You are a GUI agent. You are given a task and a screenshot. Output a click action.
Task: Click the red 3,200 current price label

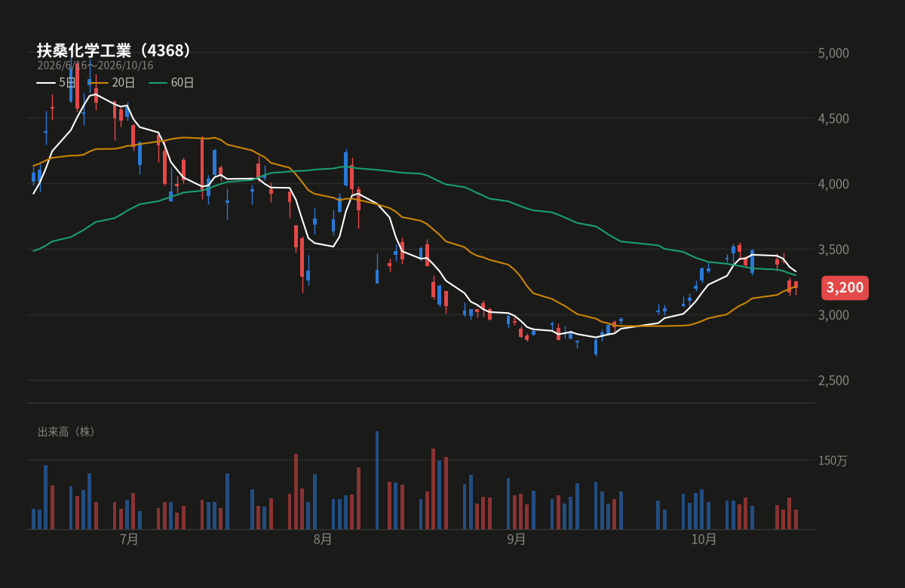(845, 287)
